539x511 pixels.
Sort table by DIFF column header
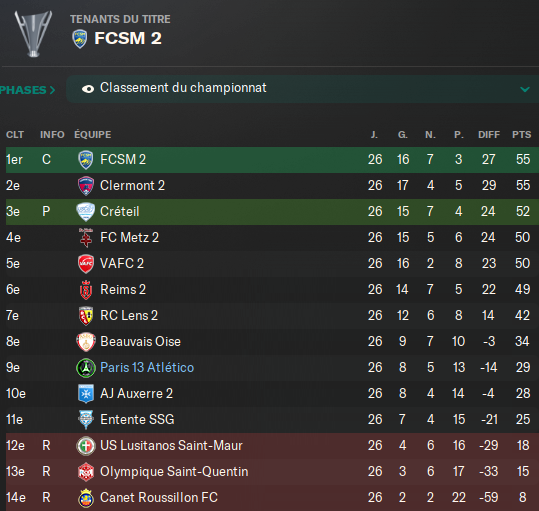489,135
